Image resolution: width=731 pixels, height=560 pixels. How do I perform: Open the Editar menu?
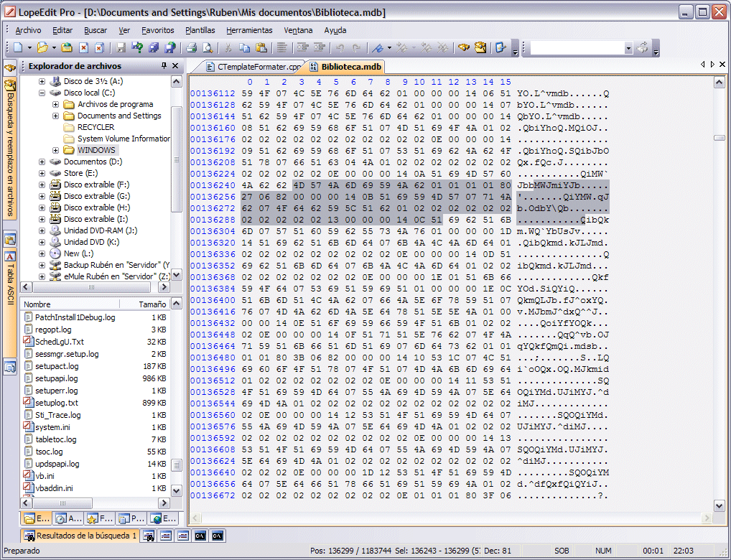tap(62, 30)
